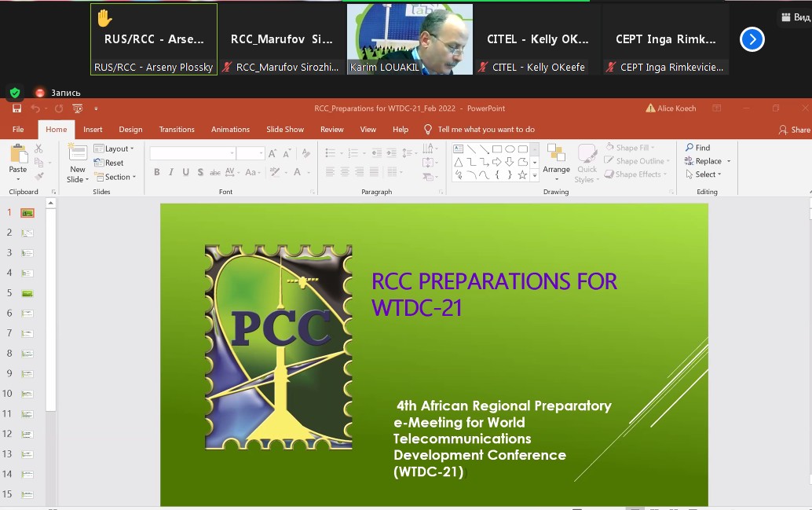
Task: Switch to the Slide Show tab
Action: pyautogui.click(x=285, y=130)
